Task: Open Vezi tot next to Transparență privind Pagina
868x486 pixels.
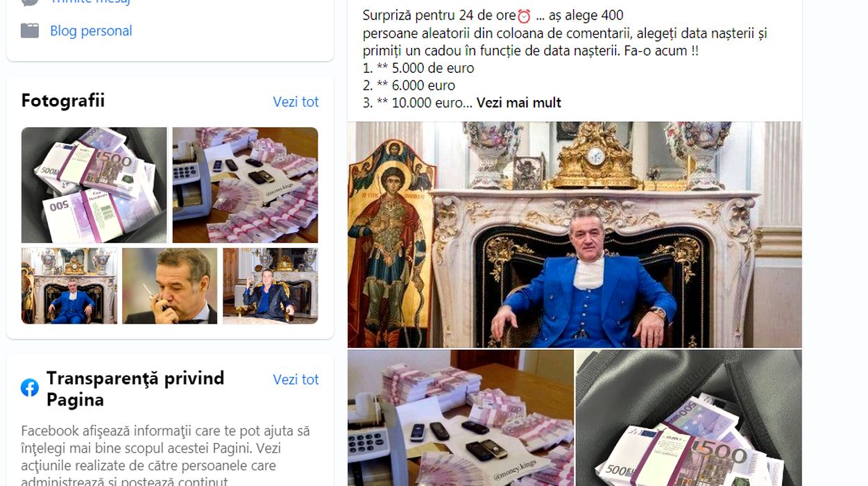Action: coord(296,380)
